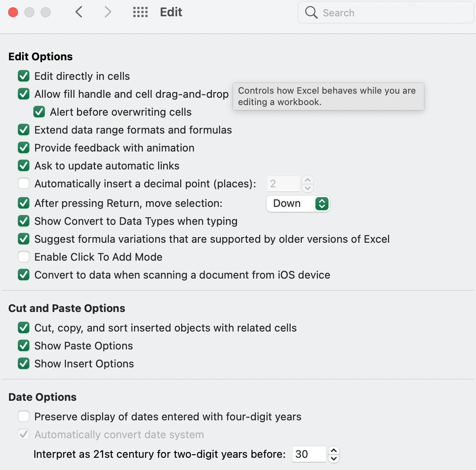Toggle Allow fill handle and cell drag-and-drop

pos(24,94)
